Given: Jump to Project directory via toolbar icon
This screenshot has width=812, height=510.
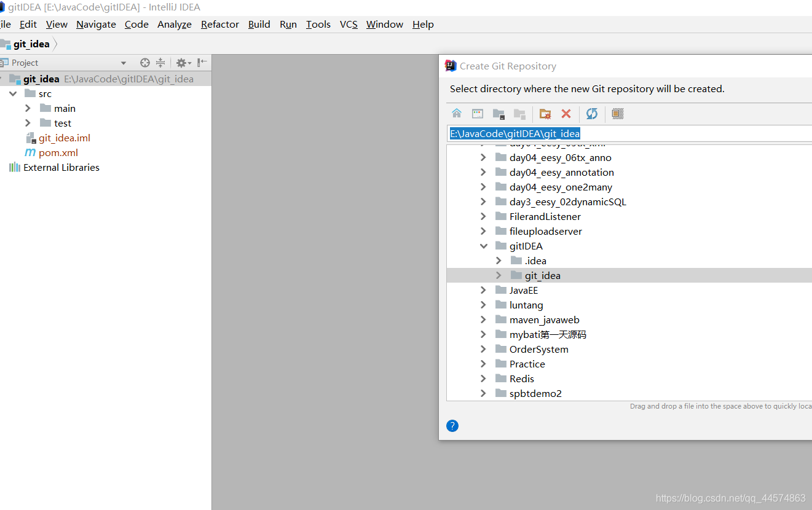Looking at the screenshot, I should [499, 114].
